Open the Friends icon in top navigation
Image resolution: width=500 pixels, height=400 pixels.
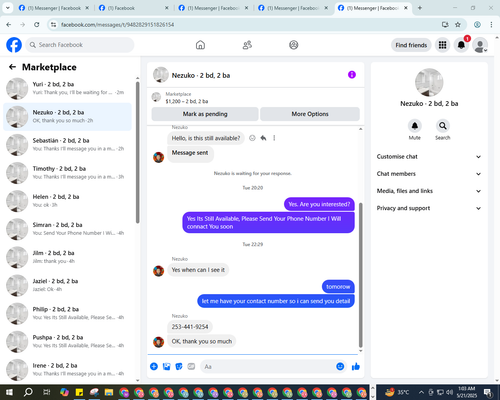pyautogui.click(x=247, y=45)
